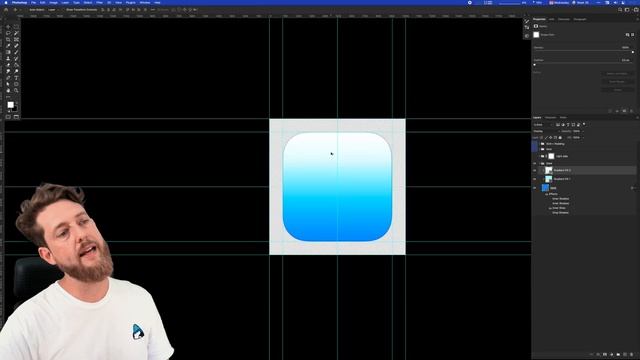Select the Rectangular Marquee tool
The image size is (640, 360).
[16, 27]
